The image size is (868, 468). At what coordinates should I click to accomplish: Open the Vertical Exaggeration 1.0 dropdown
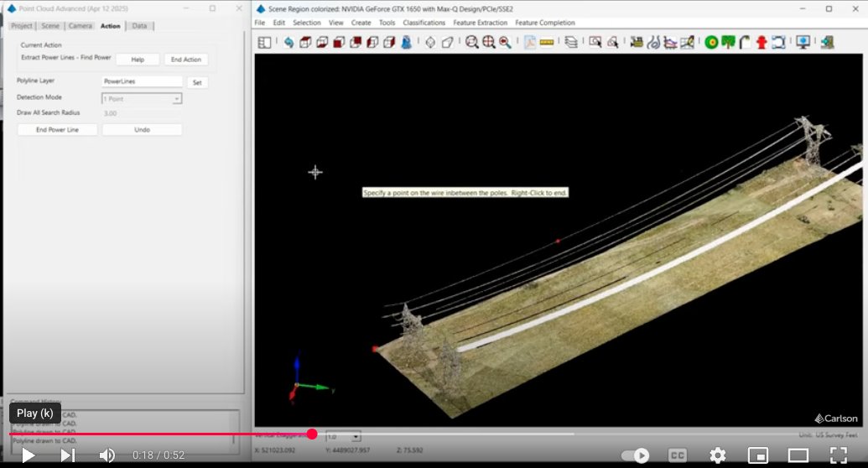coord(343,437)
